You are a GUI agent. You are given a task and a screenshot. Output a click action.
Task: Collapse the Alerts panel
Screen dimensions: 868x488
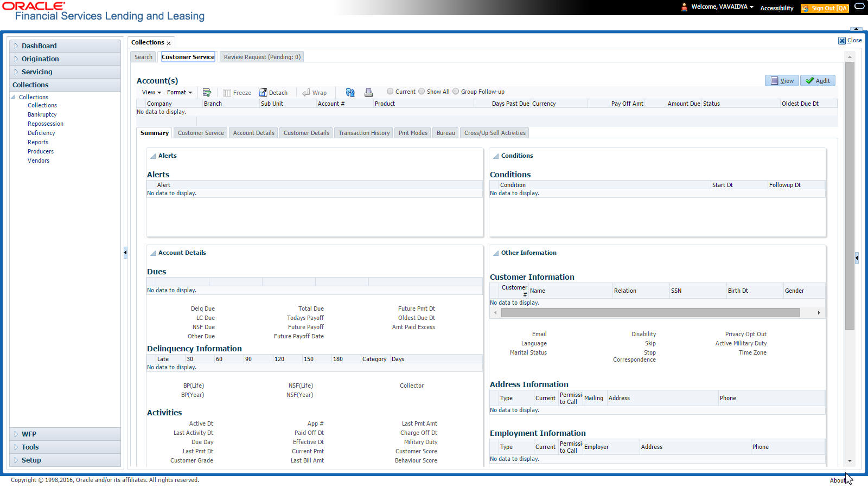153,156
